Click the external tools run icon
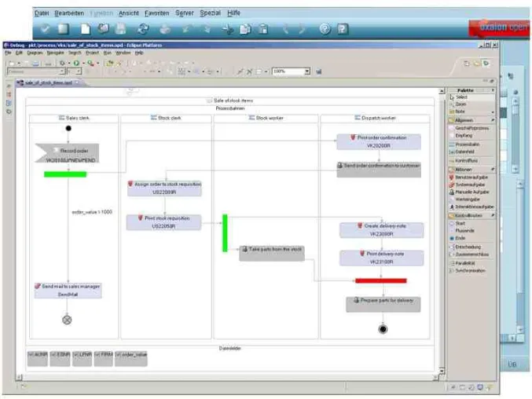 [x=90, y=63]
